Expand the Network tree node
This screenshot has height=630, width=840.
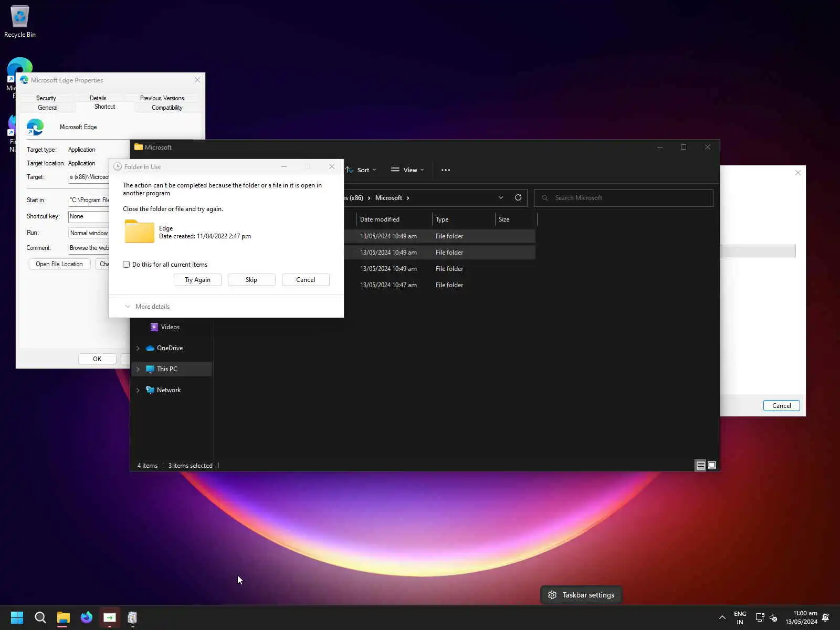(138, 390)
